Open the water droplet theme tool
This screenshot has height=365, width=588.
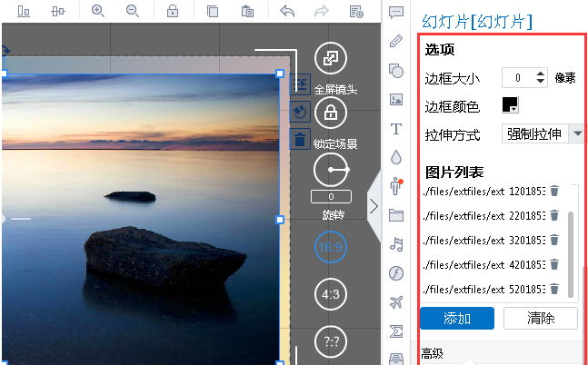[396, 157]
